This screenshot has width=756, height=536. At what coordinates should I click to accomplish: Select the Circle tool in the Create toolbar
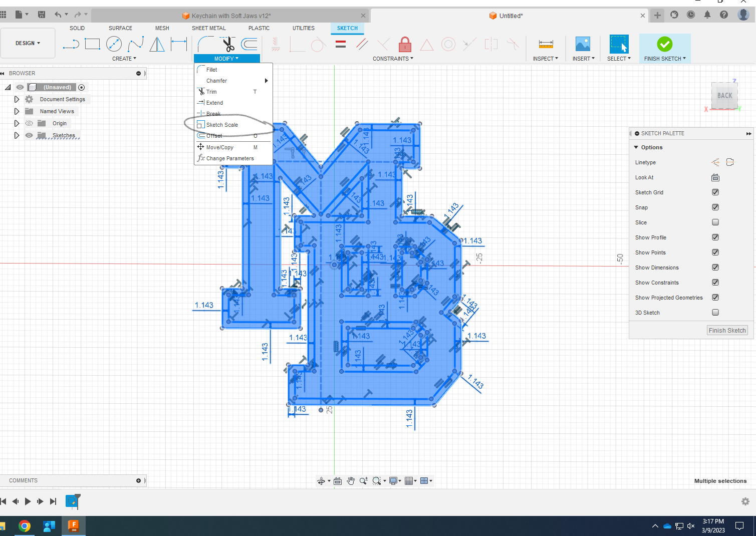point(114,44)
